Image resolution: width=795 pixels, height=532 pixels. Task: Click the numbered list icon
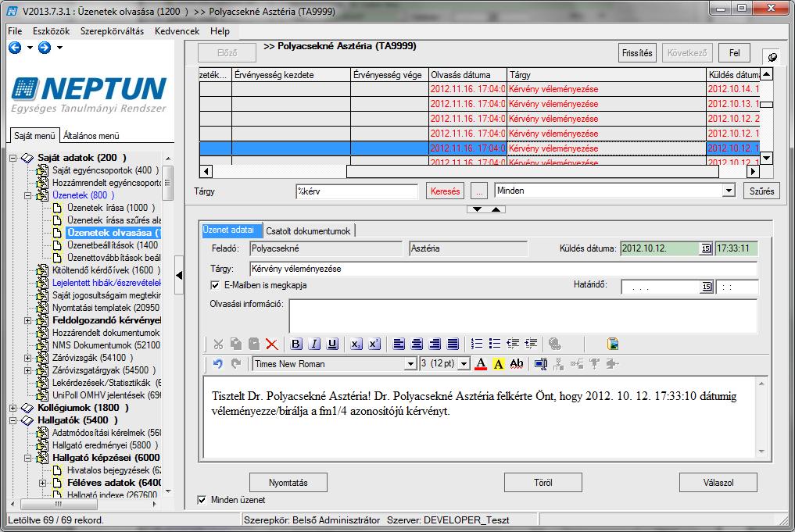pyautogui.click(x=477, y=344)
